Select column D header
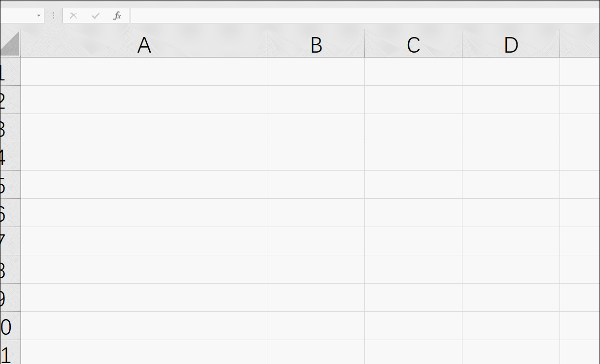The height and width of the screenshot is (364, 600). tap(511, 44)
